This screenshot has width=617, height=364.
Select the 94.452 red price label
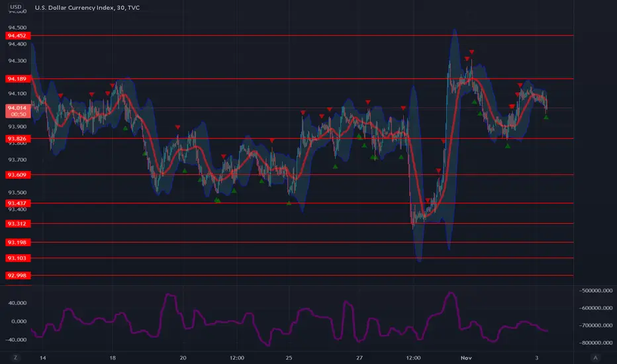(17, 36)
